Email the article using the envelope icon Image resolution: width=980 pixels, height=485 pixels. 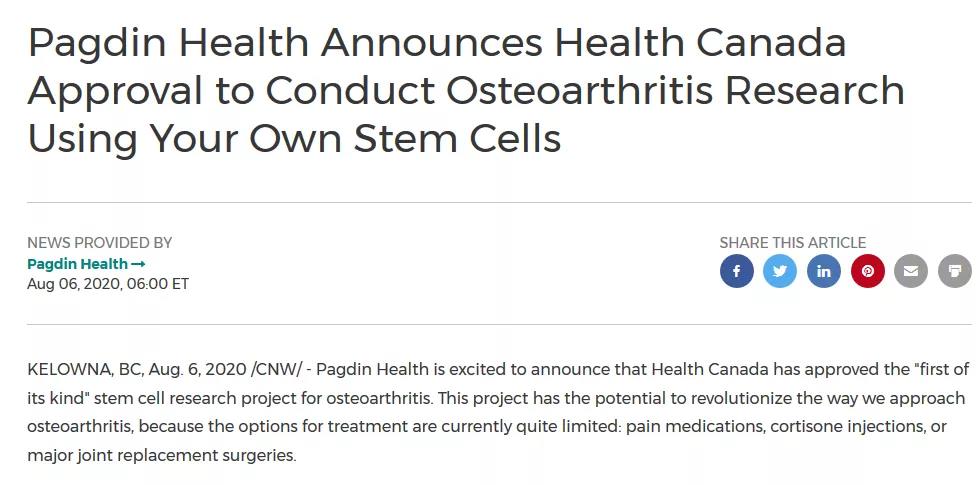pos(911,271)
